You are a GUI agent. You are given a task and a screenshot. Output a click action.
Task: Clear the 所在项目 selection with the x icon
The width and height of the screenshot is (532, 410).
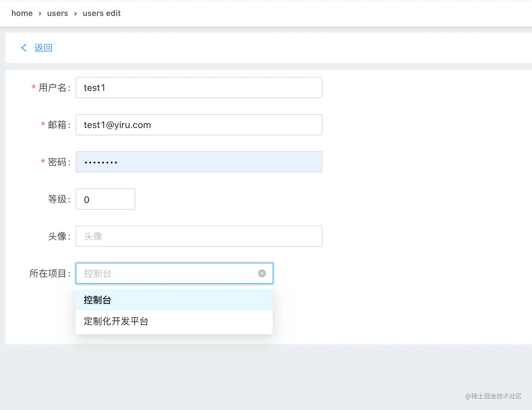[262, 273]
